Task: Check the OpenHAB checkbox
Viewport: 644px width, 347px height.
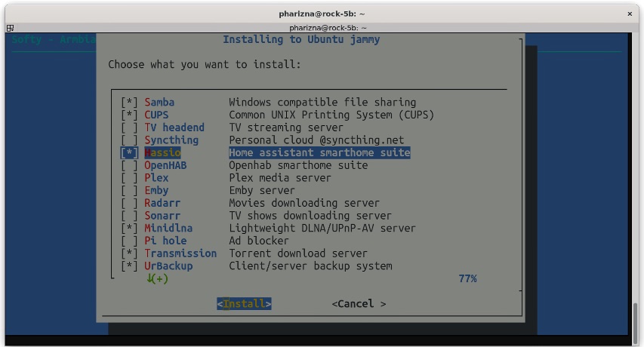Action: tap(129, 165)
